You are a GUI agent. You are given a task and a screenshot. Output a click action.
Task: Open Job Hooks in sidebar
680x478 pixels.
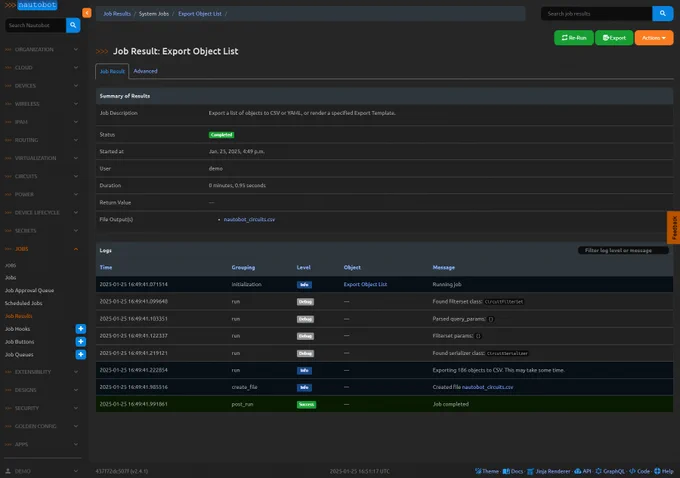(17, 329)
